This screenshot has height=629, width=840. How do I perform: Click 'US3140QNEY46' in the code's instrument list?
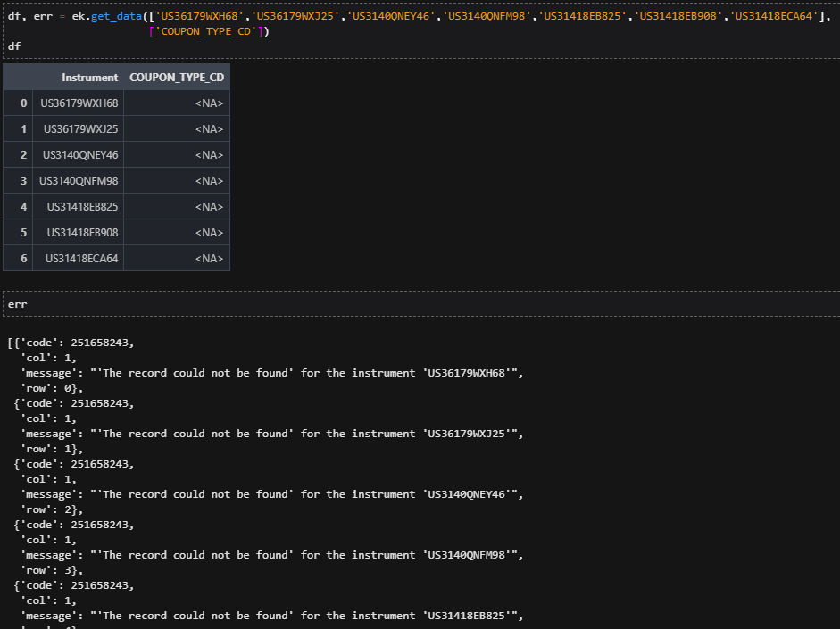coord(390,16)
